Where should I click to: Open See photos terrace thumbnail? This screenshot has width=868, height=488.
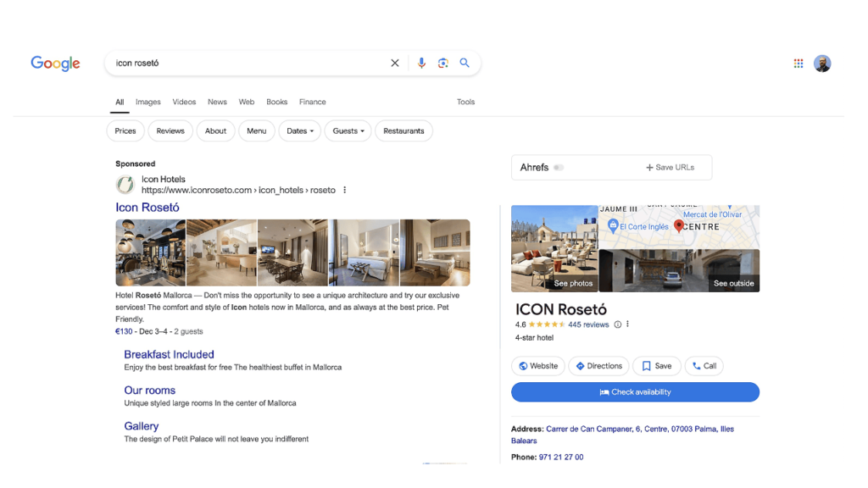[554, 248]
